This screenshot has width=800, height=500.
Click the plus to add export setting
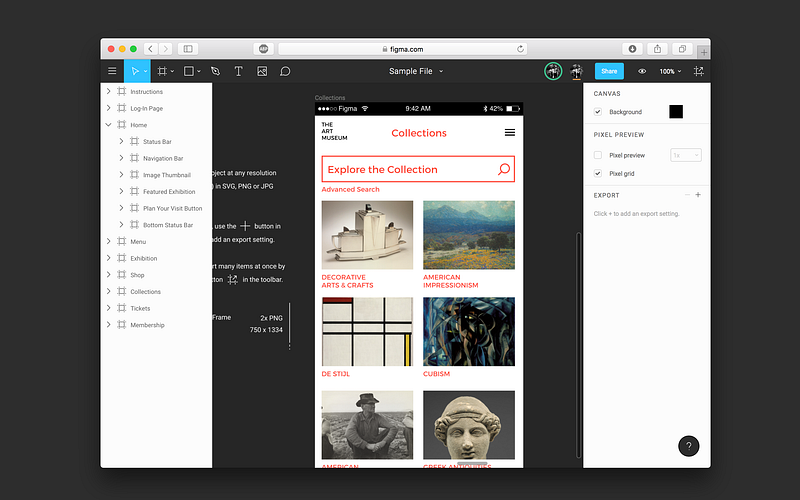point(698,195)
